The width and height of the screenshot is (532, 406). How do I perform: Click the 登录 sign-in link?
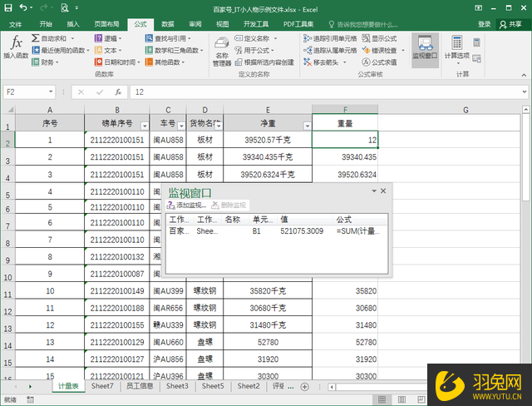click(484, 24)
